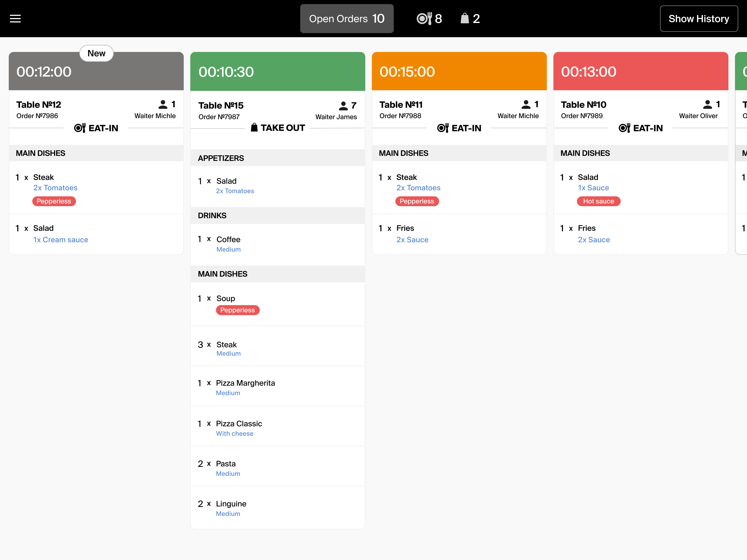
Task: Select the Steak item on Table 11
Action: pyautogui.click(x=459, y=187)
